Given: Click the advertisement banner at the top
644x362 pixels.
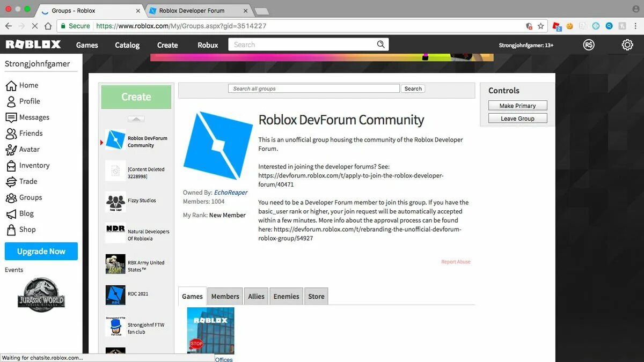Looking at the screenshot, I should click(x=322, y=57).
